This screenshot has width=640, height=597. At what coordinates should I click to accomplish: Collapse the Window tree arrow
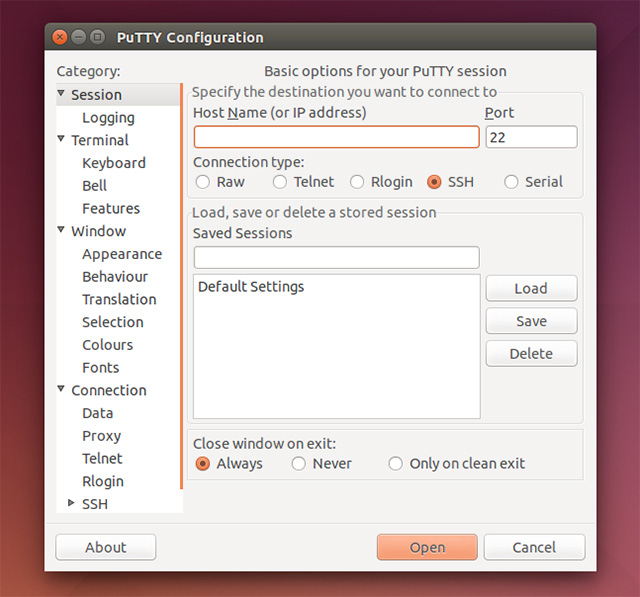(x=61, y=230)
